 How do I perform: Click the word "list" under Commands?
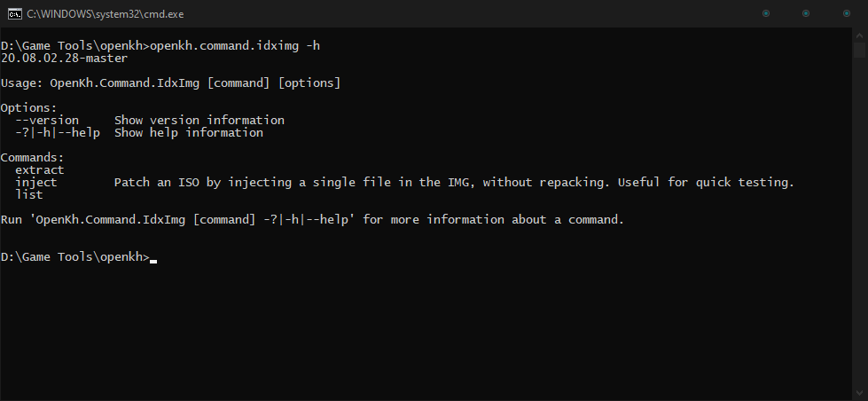click(x=28, y=194)
